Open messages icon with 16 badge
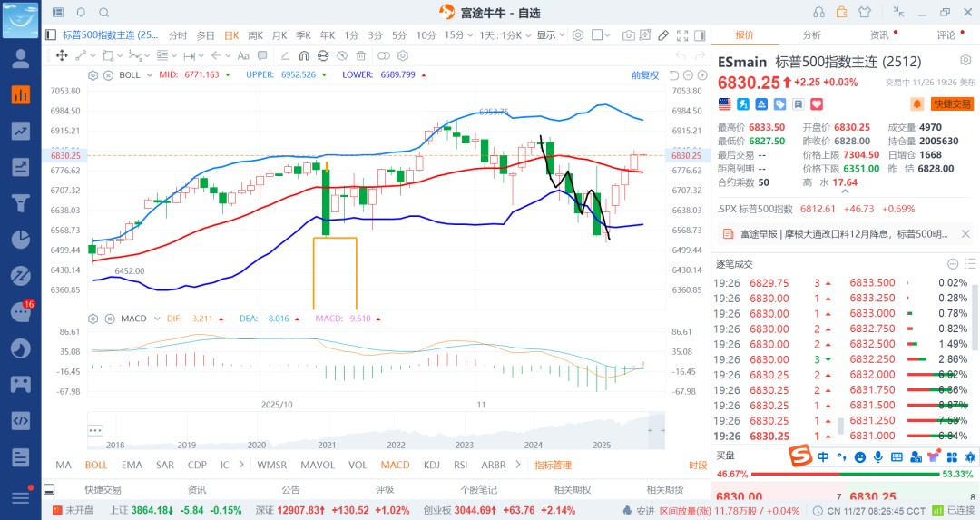Image resolution: width=980 pixels, height=520 pixels. [x=20, y=312]
